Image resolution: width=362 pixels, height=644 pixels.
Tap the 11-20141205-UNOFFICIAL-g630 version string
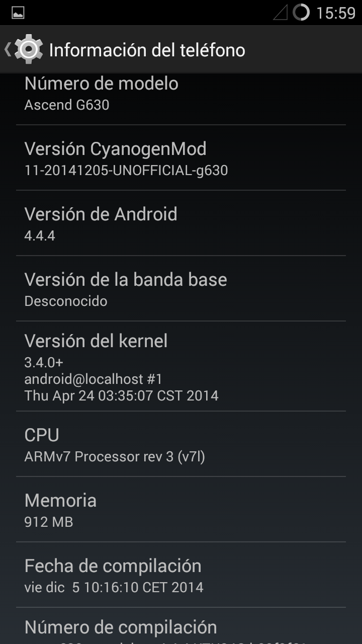(126, 171)
